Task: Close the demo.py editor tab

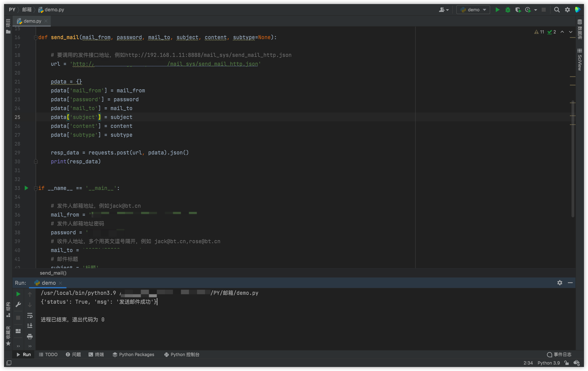Action: (46, 21)
